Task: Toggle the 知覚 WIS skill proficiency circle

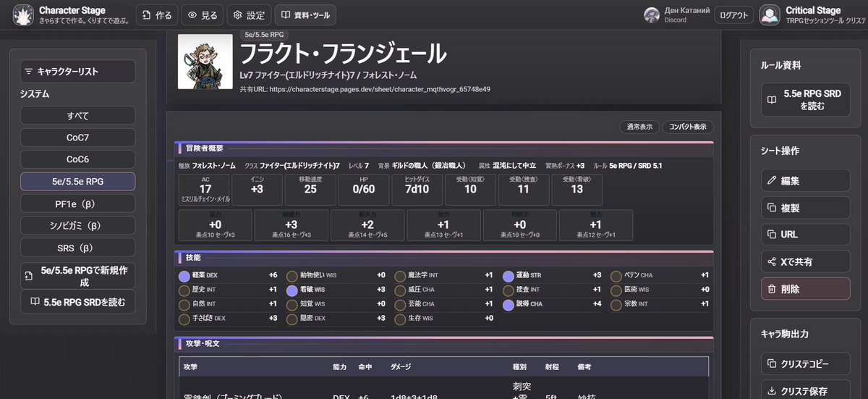Action: click(x=292, y=303)
